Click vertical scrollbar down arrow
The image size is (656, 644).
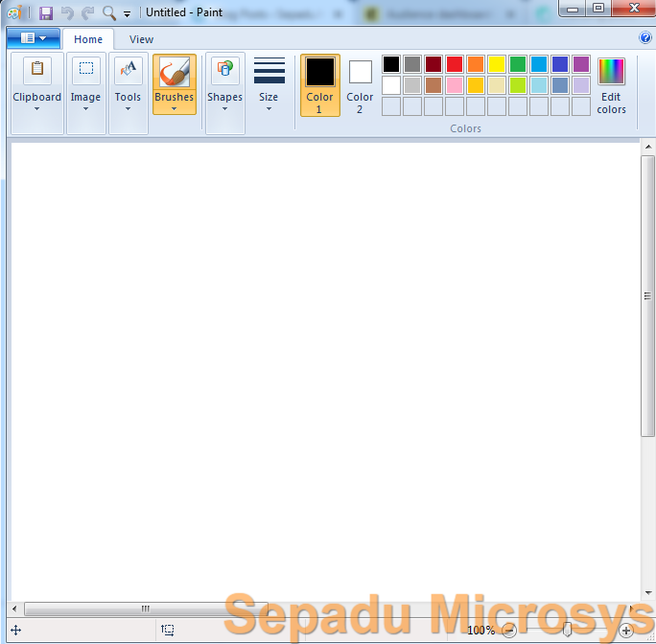[648, 593]
